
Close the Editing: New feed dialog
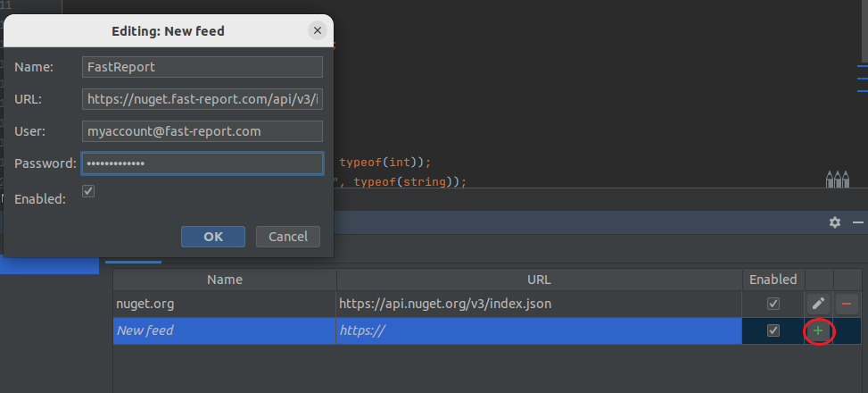click(x=318, y=30)
